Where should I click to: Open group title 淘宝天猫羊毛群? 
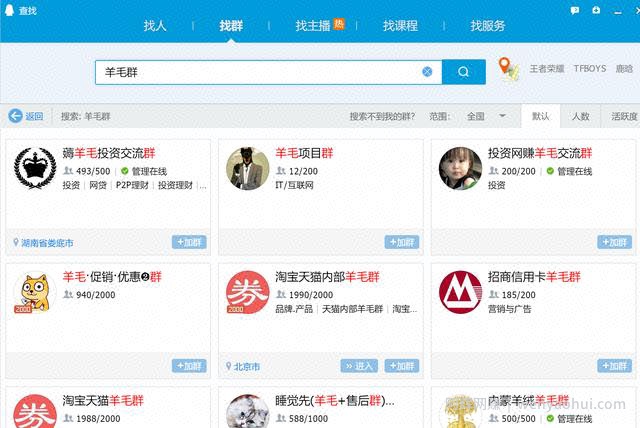pos(103,401)
